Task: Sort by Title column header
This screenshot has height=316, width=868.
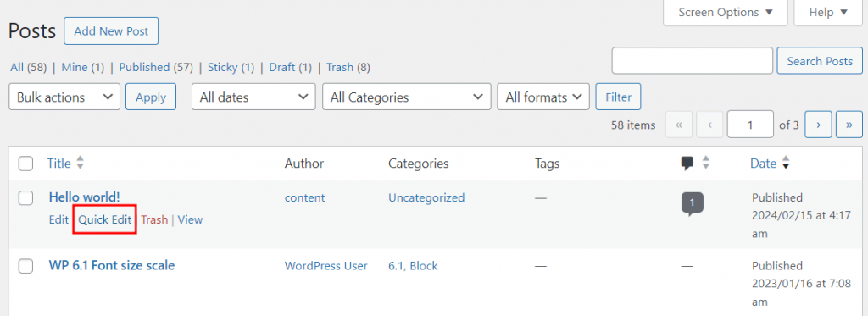Action: [58, 164]
